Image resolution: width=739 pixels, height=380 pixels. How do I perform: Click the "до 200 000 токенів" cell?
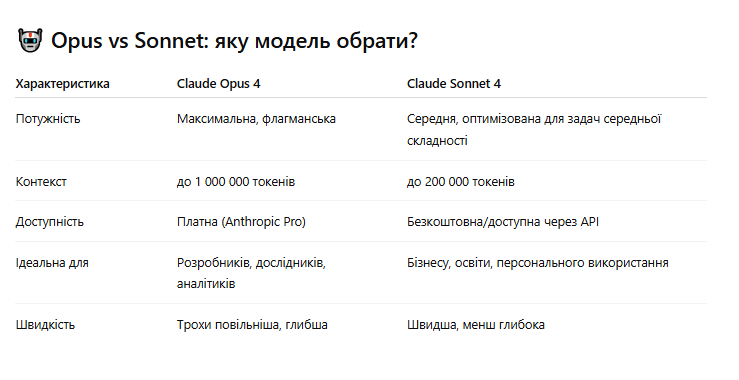pyautogui.click(x=460, y=182)
